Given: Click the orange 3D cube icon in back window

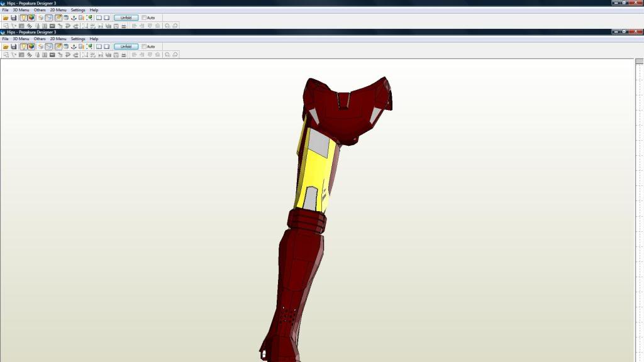Looking at the screenshot, I should [41, 18].
